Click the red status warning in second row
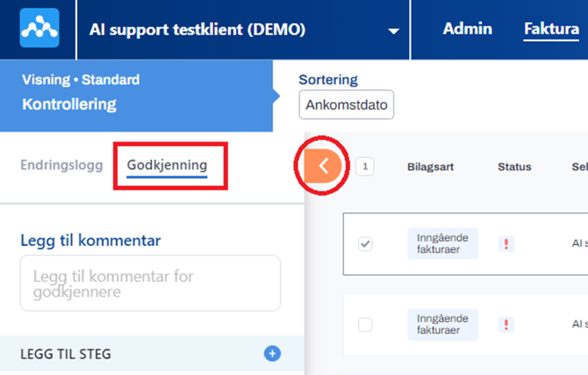This screenshot has height=375, width=588. 506,325
